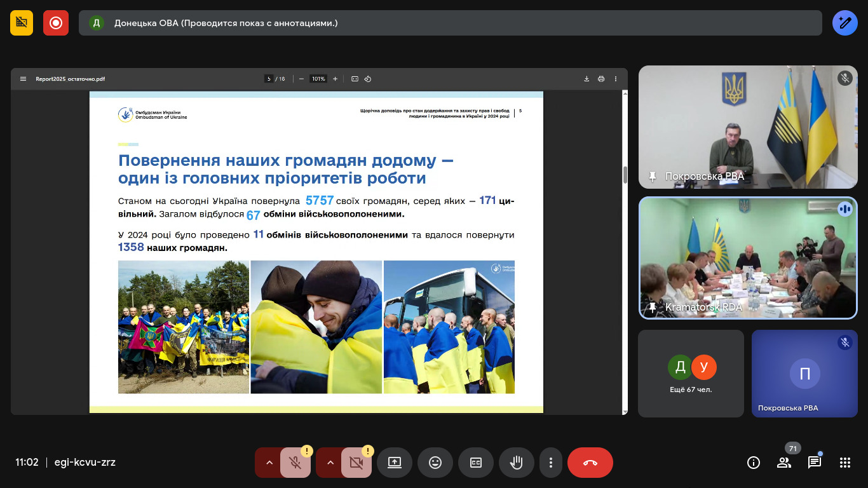The height and width of the screenshot is (488, 868).
Task: Open emoji reactions panel
Action: coord(435,463)
